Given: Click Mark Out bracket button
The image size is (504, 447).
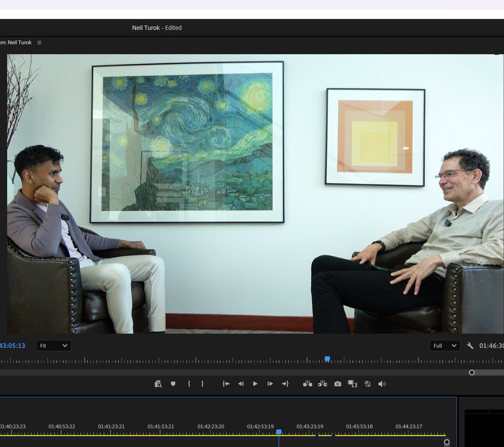Looking at the screenshot, I should point(202,384).
